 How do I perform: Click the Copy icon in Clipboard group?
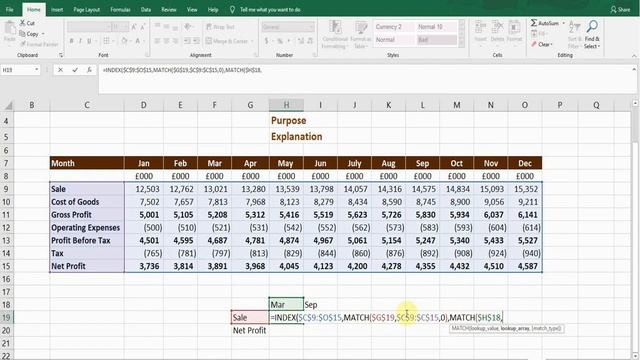click(23, 34)
